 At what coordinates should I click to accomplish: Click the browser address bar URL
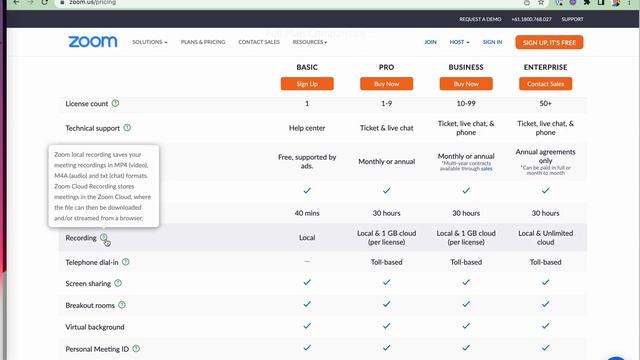pyautogui.click(x=93, y=2)
